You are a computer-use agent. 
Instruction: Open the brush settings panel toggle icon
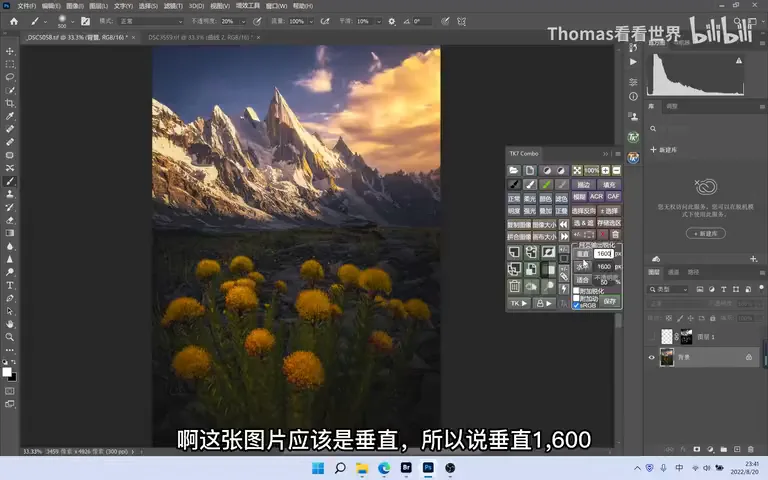pos(86,21)
